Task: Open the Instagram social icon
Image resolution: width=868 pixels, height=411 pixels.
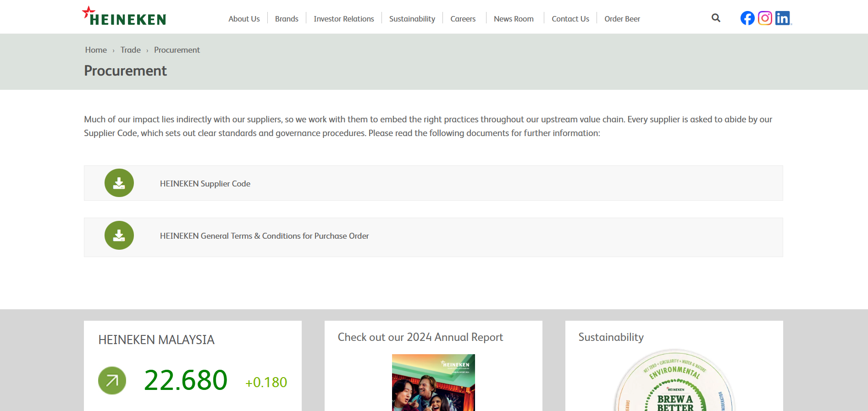Action: click(x=765, y=18)
